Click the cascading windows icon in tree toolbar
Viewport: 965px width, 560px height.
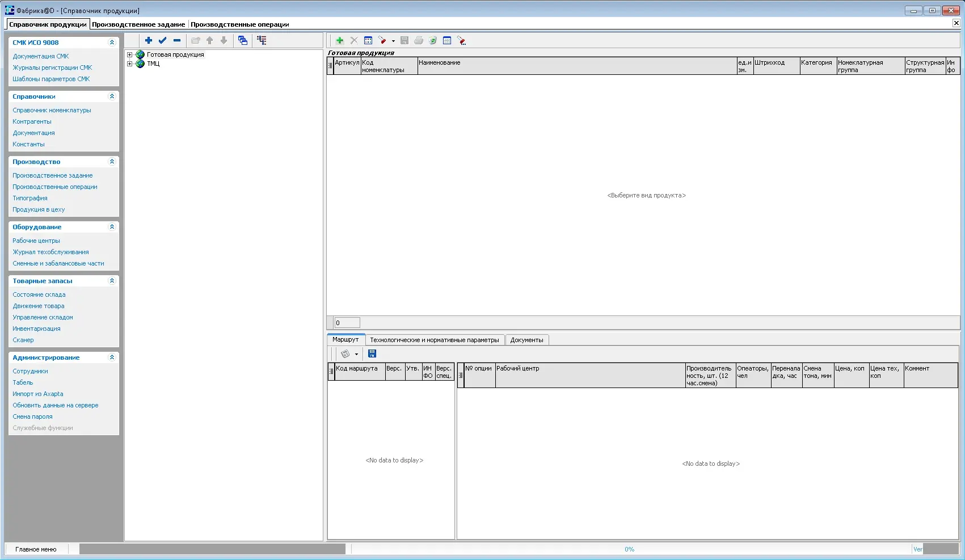point(243,40)
